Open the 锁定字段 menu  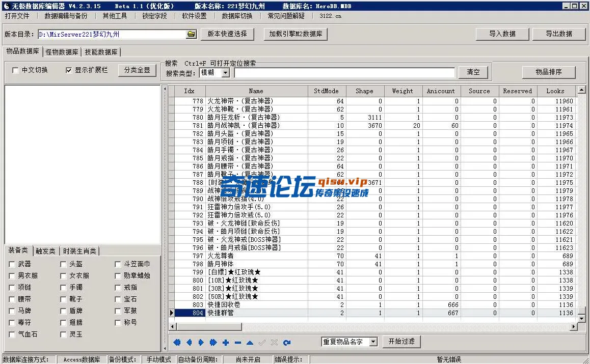pyautogui.click(x=155, y=16)
